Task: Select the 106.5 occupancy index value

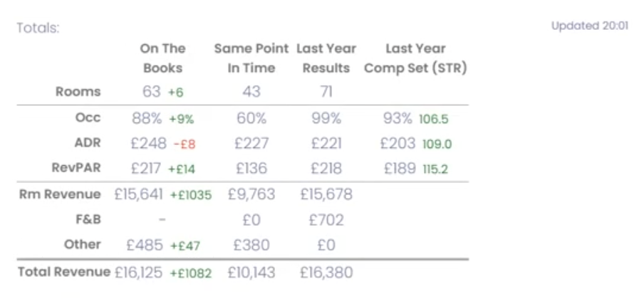Action: click(435, 118)
